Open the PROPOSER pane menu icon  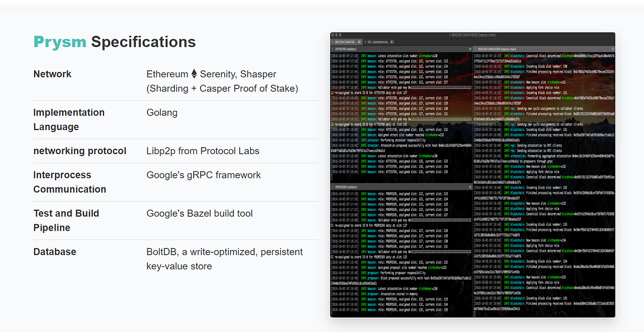[x=470, y=187]
